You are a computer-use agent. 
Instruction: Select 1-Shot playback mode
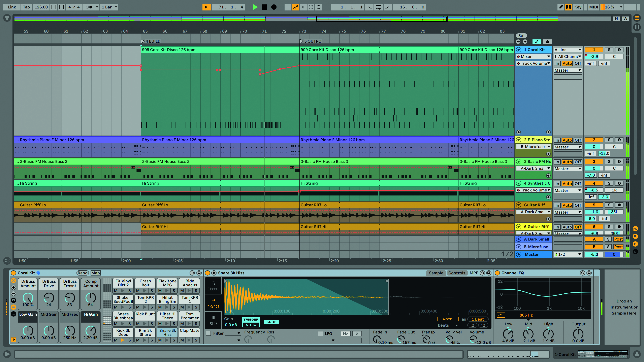[x=213, y=303]
